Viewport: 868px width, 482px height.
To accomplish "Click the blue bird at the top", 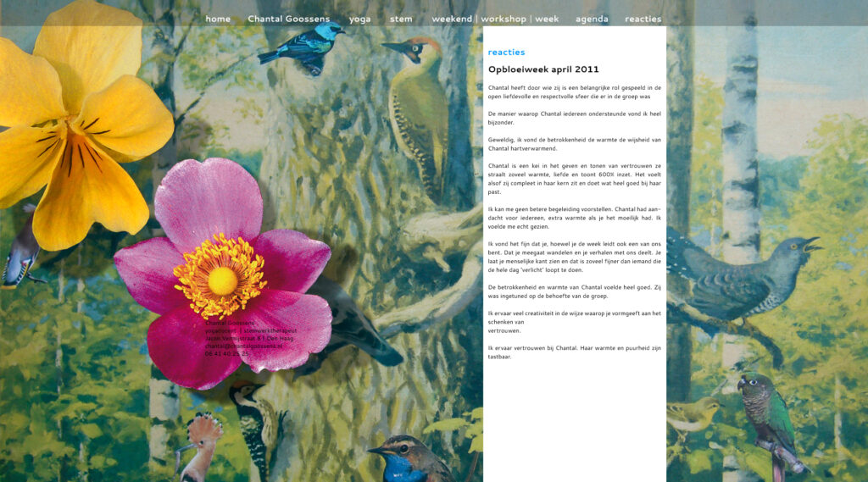I will pyautogui.click(x=302, y=47).
